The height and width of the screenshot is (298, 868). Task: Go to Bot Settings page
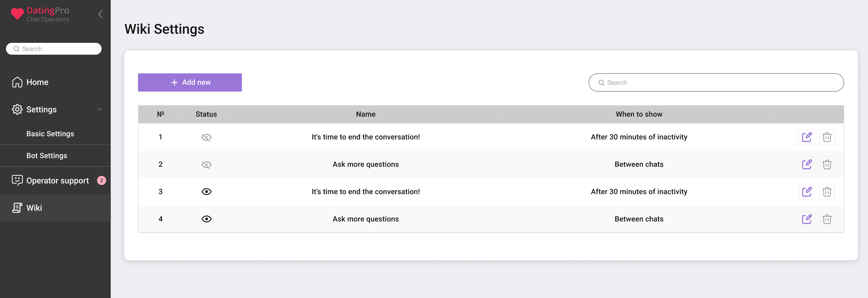click(x=47, y=156)
